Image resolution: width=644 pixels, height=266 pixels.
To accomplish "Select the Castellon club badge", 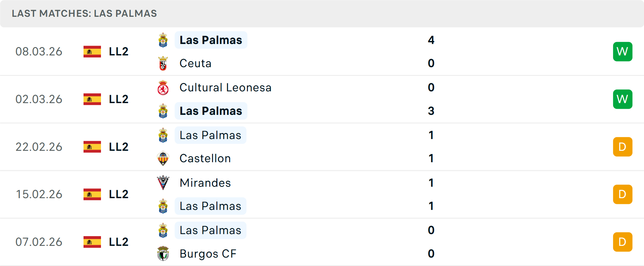I will (x=163, y=159).
